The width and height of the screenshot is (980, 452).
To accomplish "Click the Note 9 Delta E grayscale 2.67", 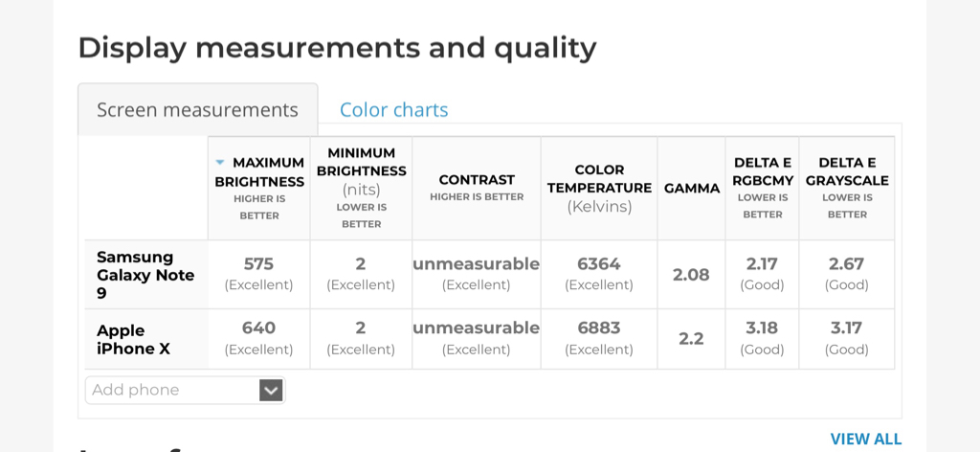I will (846, 263).
